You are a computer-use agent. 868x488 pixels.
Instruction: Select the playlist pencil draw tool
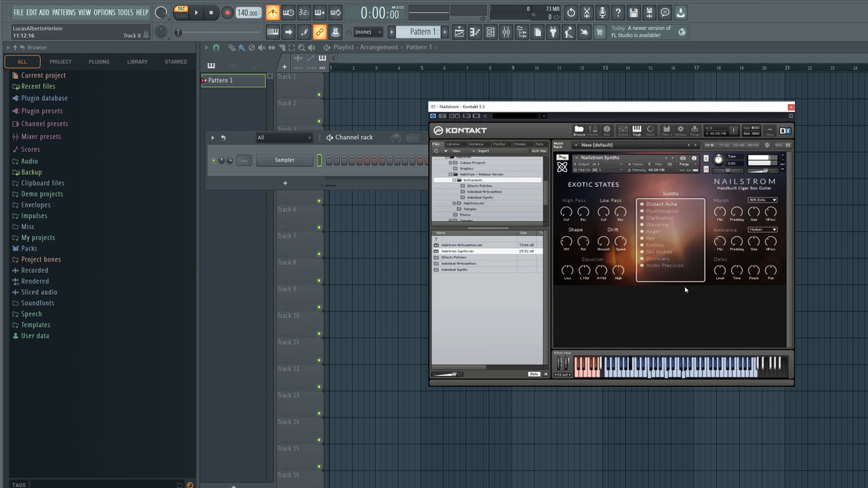pos(232,48)
